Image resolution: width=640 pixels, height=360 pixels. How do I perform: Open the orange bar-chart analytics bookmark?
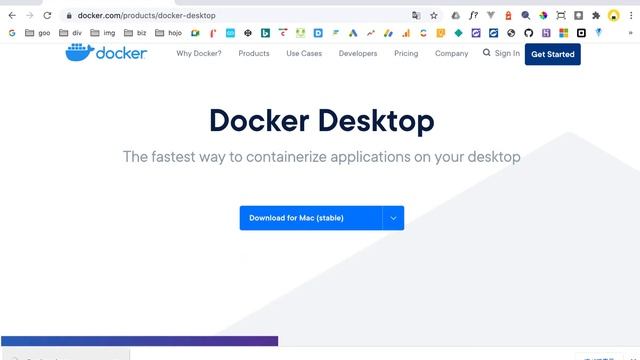(406, 33)
